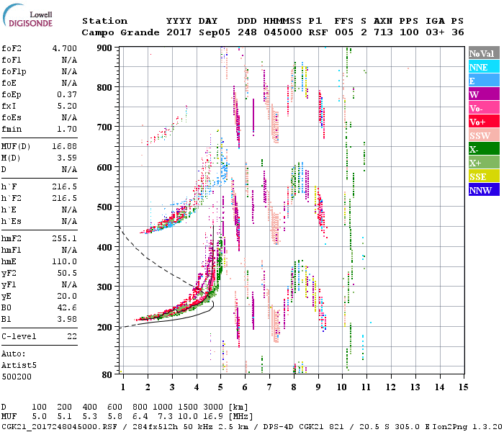This screenshot has width=504, height=432.
Task: Click the fmin value 1.70
Action: tap(67, 129)
